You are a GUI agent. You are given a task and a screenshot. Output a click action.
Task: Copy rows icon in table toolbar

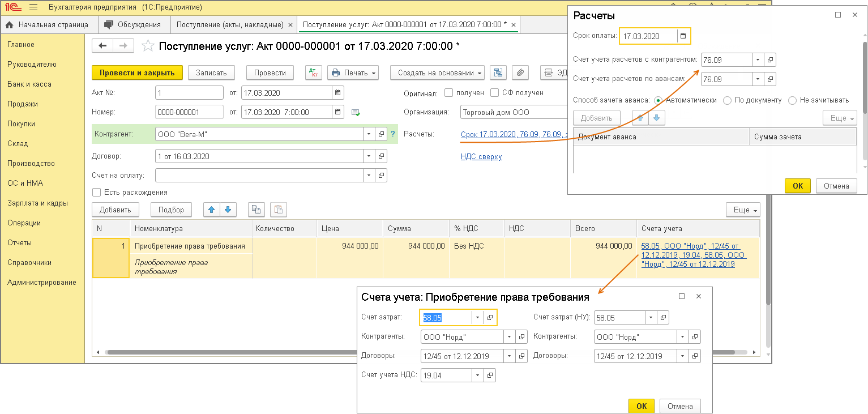pyautogui.click(x=256, y=210)
